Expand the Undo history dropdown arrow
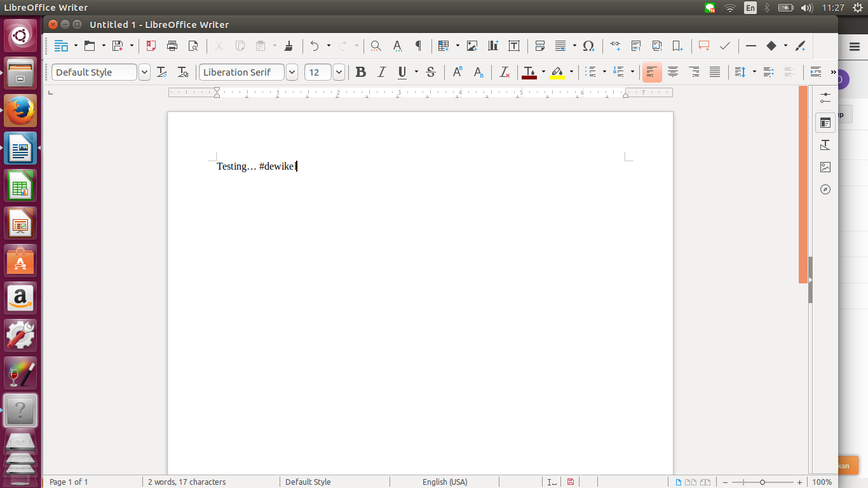 coord(329,46)
